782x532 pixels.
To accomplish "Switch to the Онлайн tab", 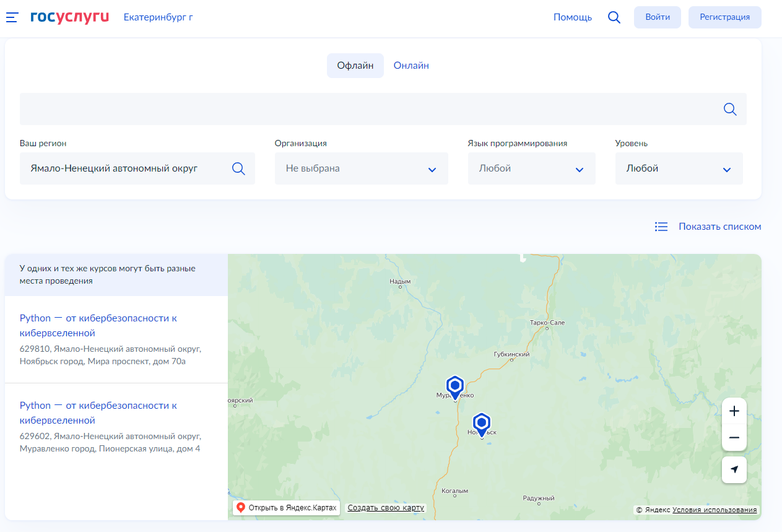I will 411,66.
